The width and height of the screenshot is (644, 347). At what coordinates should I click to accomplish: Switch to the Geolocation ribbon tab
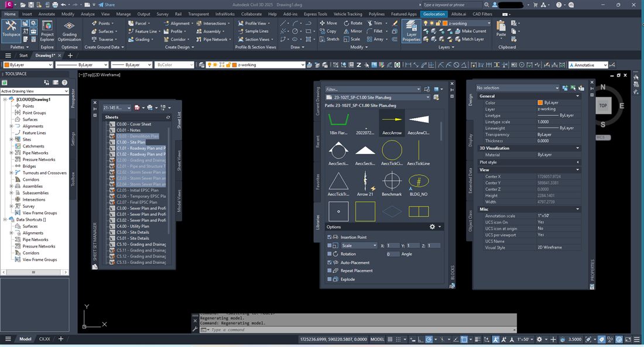click(434, 14)
